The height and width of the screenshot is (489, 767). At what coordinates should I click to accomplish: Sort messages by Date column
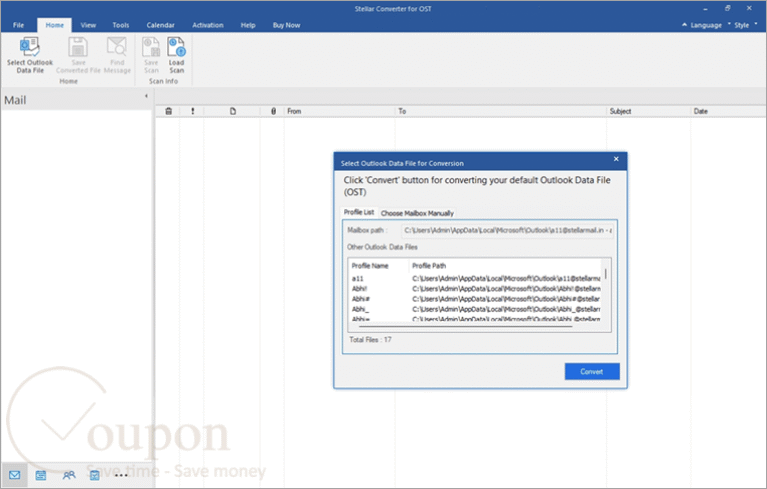tap(728, 111)
